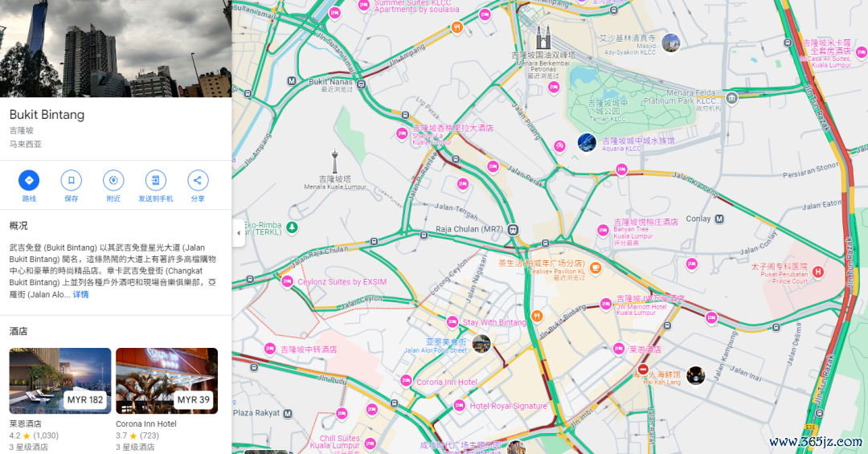Select the Menara Kuala Lumpur tower marker
The width and height of the screenshot is (868, 454).
(334, 162)
